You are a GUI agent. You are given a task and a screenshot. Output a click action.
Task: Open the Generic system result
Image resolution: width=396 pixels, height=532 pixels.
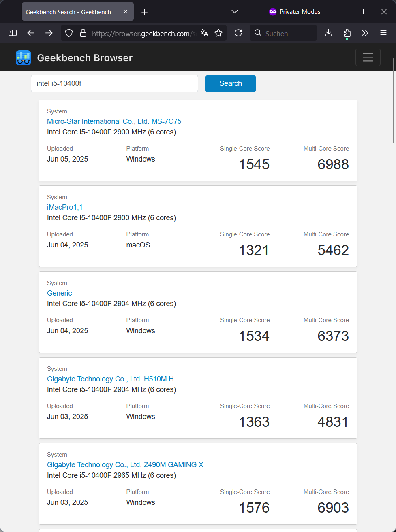[x=60, y=293]
